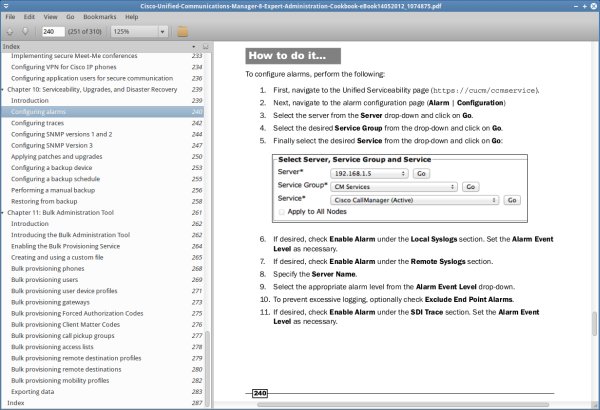The width and height of the screenshot is (600, 410).
Task: Click the Go button beside Service Group
Action: 470,187
